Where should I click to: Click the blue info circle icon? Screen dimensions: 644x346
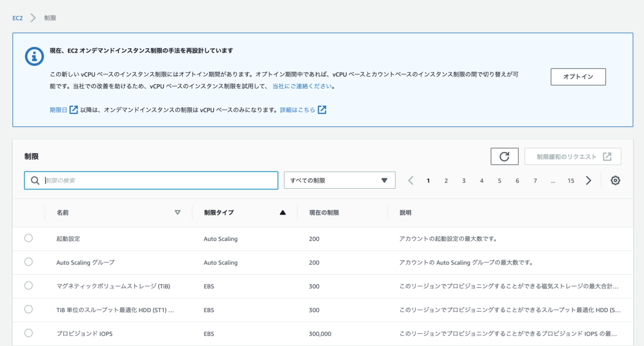(35, 56)
